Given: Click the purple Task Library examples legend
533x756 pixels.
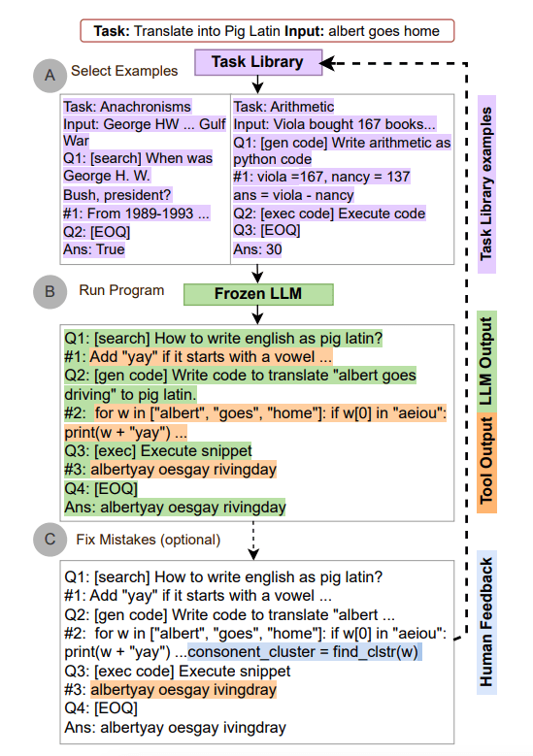Looking at the screenshot, I should [x=486, y=184].
